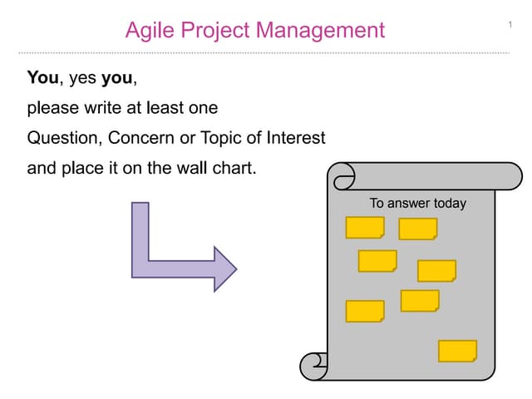Screen dimensions: 532x399
Task: Click the second bold "you" in first line
Action: [x=116, y=78]
